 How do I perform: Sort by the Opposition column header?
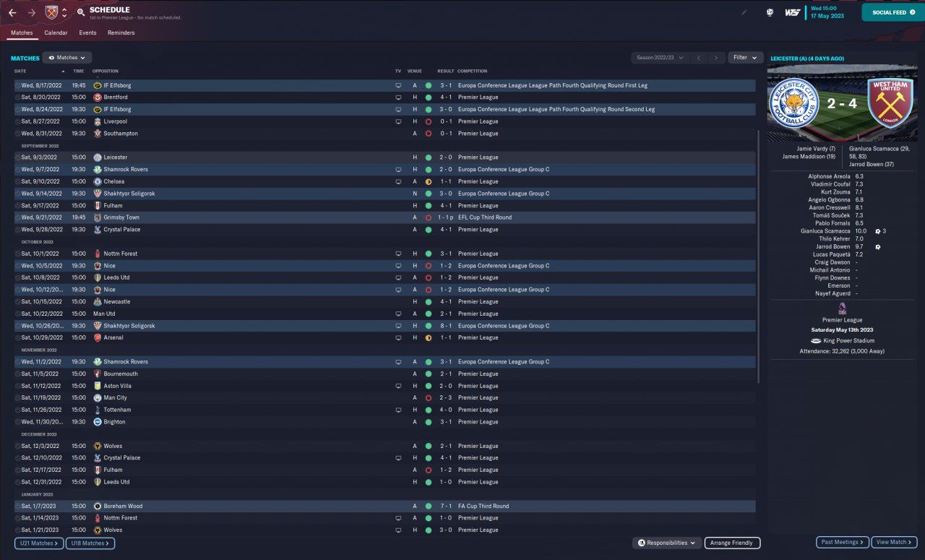click(106, 71)
